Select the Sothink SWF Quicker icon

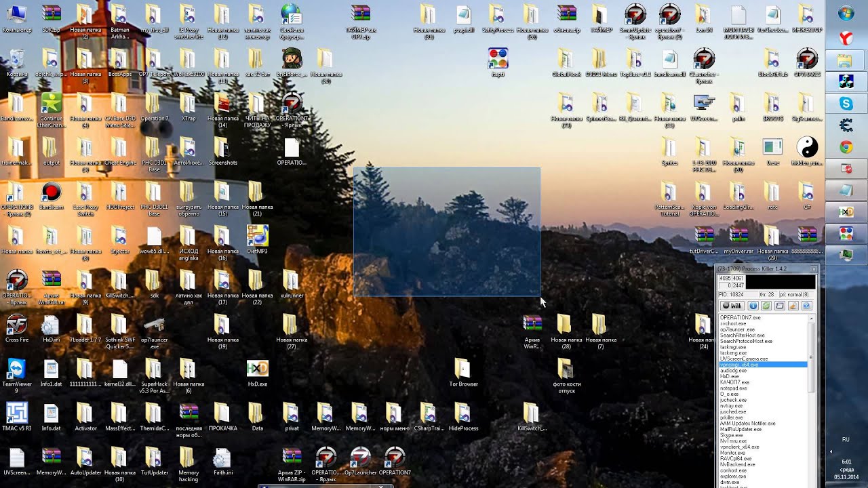point(119,332)
